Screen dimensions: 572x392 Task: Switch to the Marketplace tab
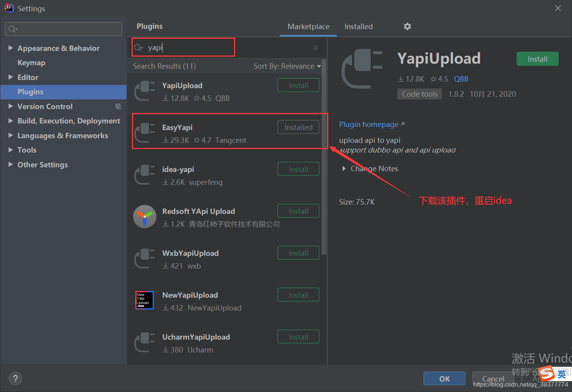tap(309, 26)
